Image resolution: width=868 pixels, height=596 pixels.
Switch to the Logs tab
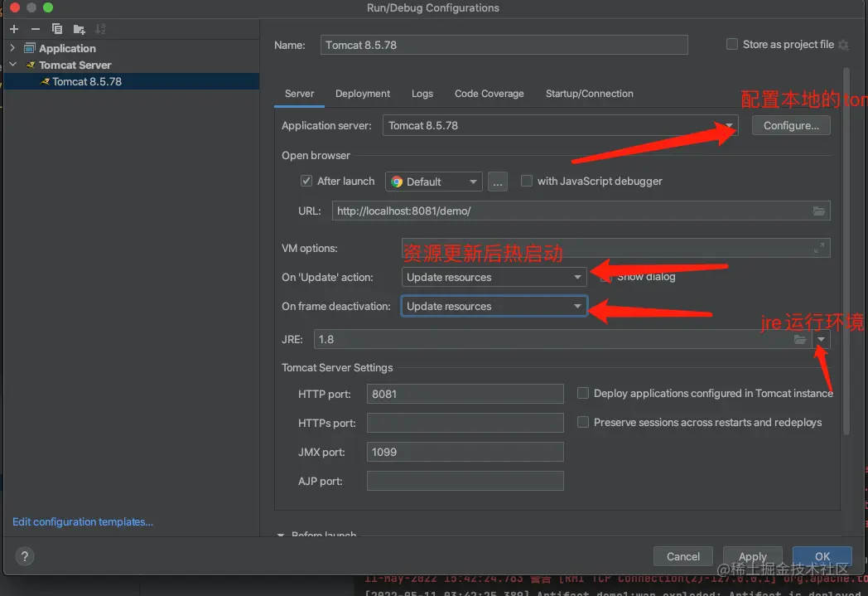422,94
